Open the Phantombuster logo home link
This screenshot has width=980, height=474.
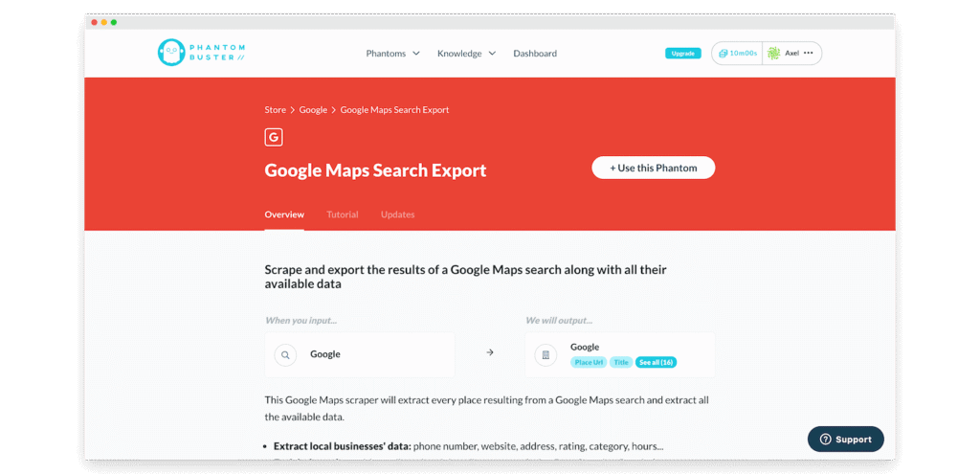(201, 54)
